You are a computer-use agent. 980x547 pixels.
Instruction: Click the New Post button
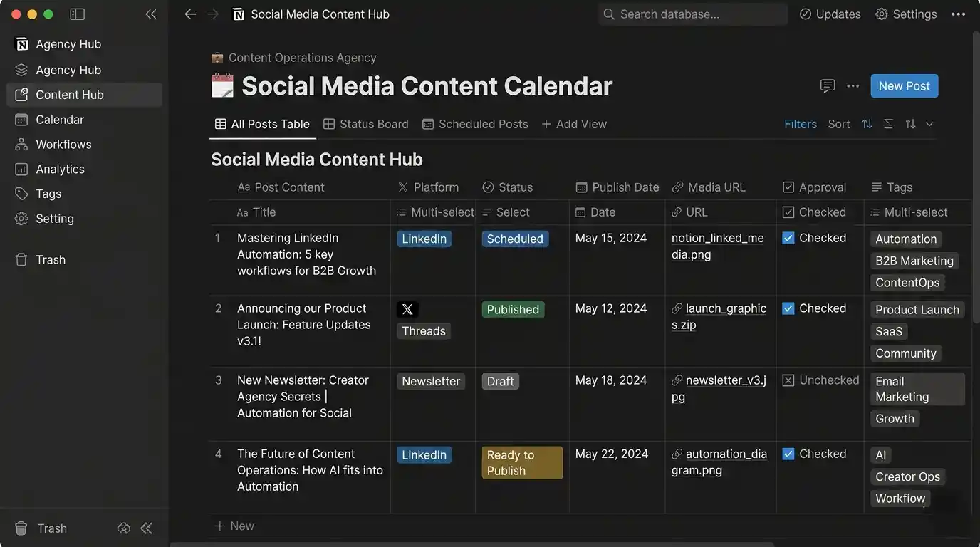[x=905, y=86]
